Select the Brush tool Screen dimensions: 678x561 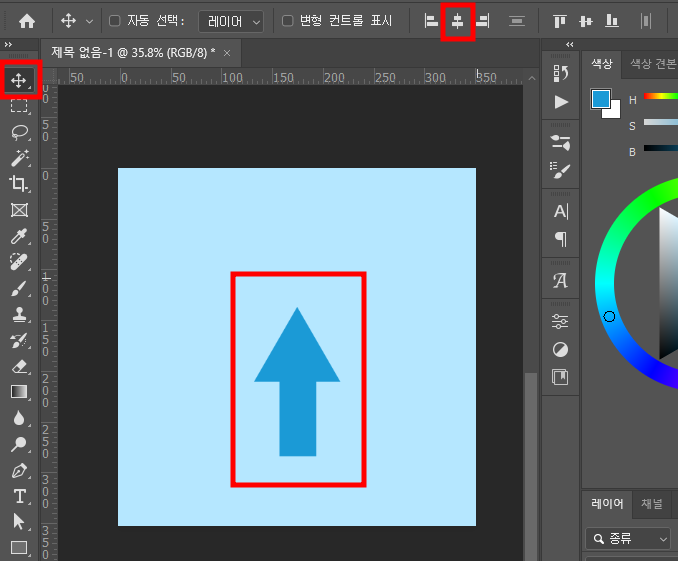pos(19,289)
